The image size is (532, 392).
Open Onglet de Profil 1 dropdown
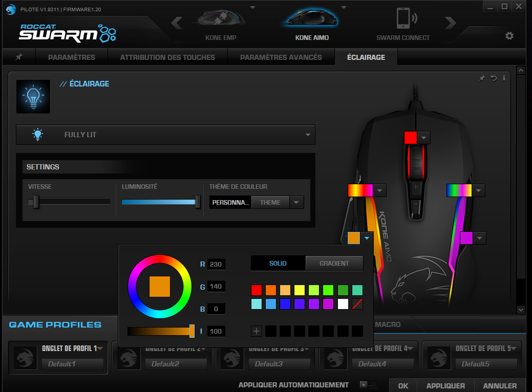[100, 349]
